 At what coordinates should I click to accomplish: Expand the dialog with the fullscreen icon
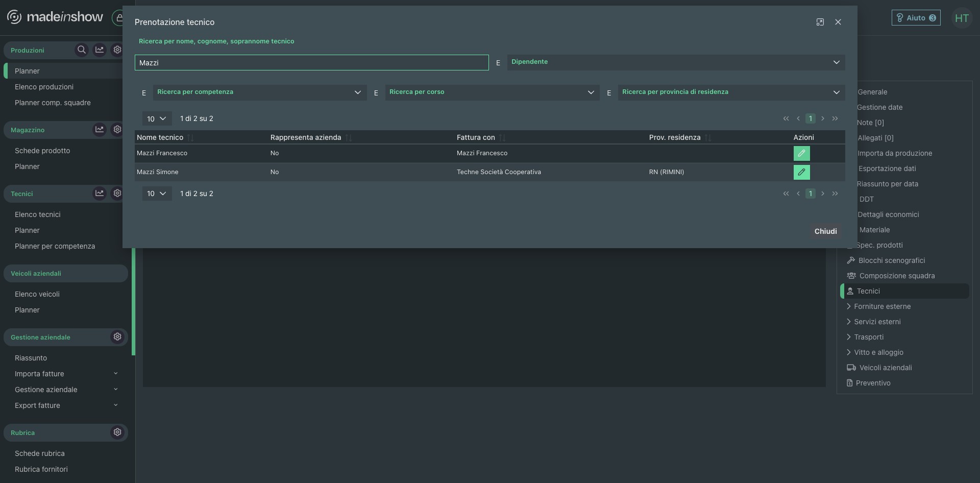coord(820,22)
